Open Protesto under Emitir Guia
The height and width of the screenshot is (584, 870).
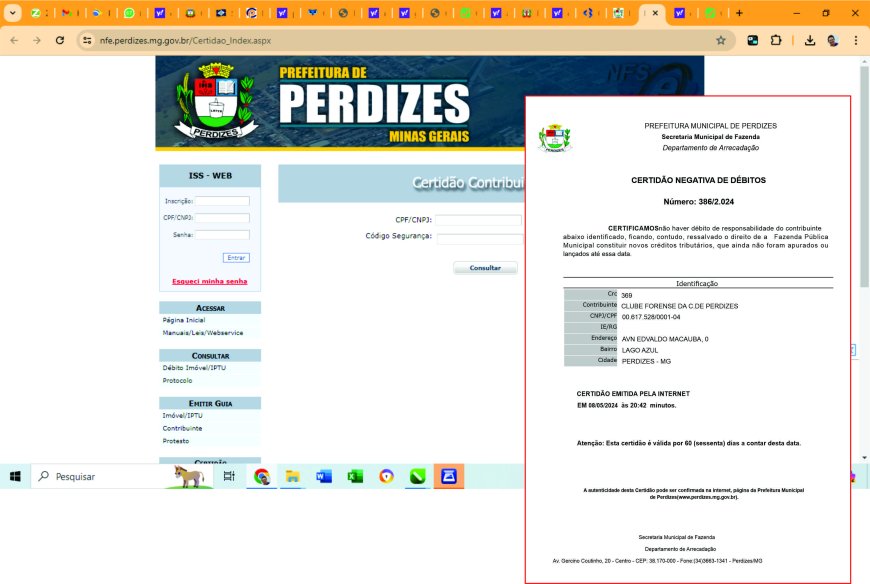tap(175, 441)
